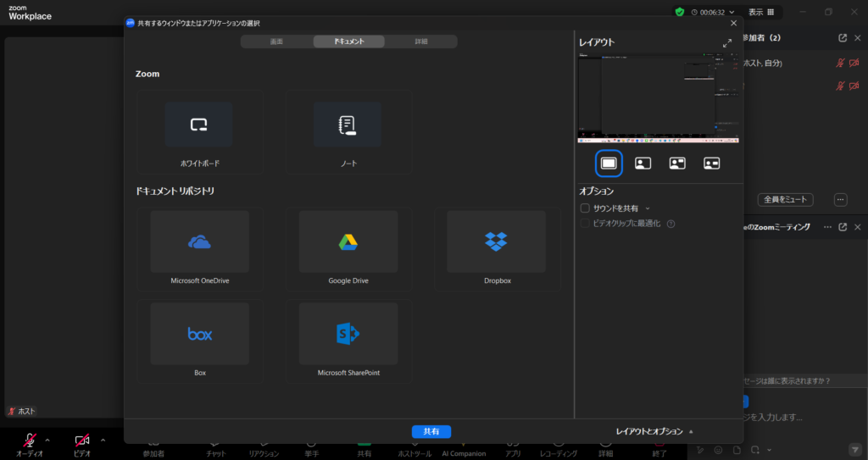Click the 全員をミュート button

point(785,200)
